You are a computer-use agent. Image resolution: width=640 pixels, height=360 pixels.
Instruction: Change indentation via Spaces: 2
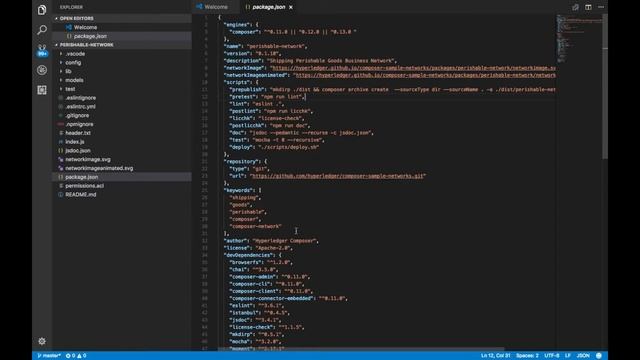(x=527, y=356)
